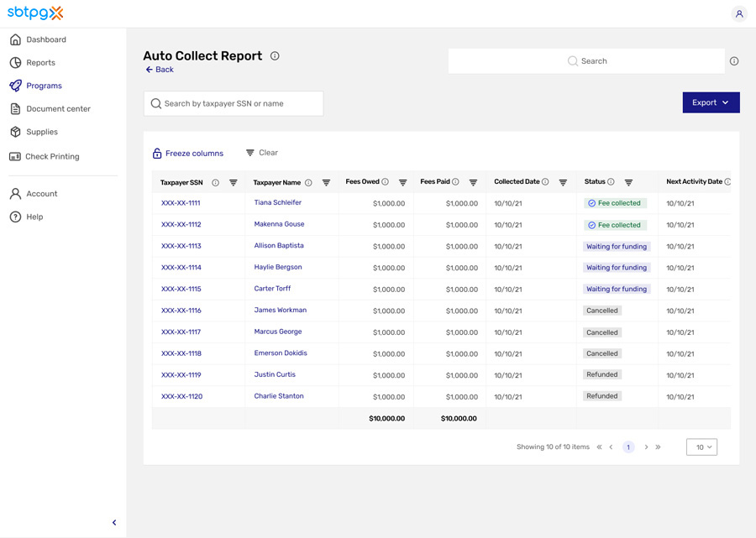
Task: Clear all table filters
Action: [x=262, y=153]
